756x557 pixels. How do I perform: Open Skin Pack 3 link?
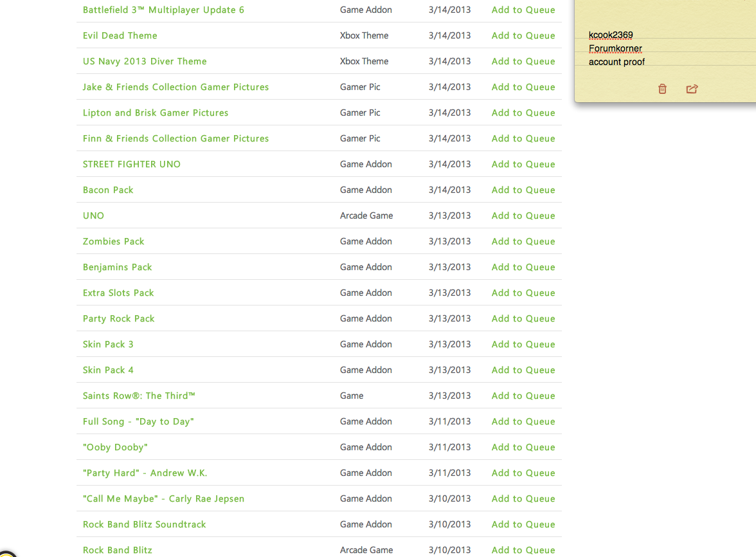(x=108, y=344)
